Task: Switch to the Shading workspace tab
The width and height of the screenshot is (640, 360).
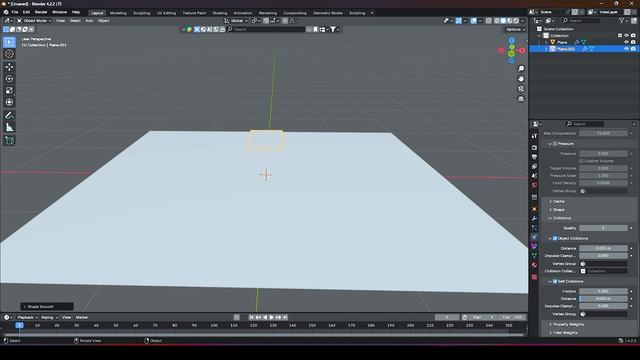Action: (x=220, y=13)
